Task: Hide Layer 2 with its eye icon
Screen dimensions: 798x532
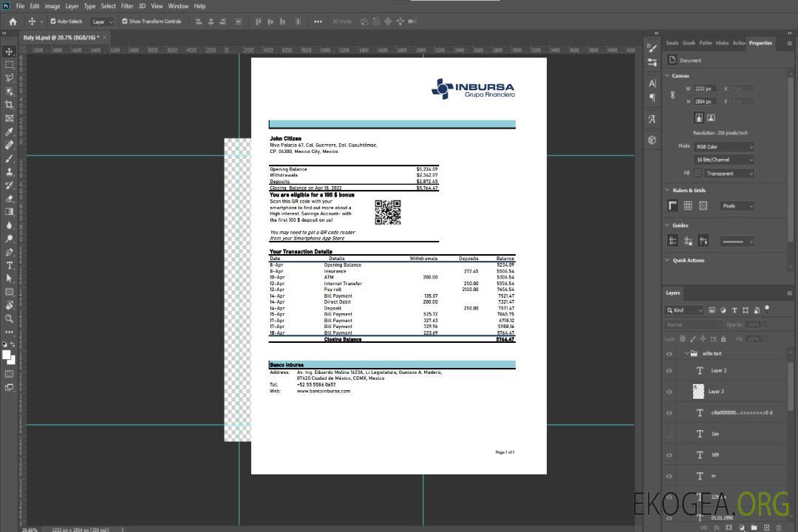Action: pos(669,371)
